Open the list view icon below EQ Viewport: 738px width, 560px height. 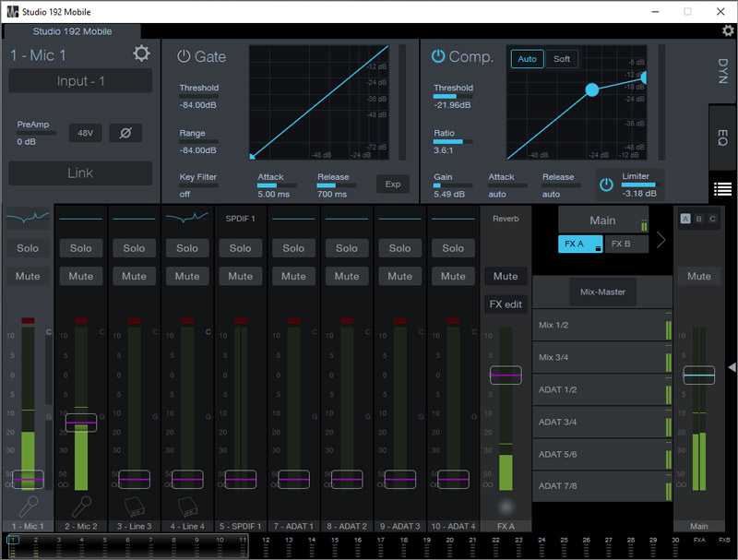click(723, 189)
